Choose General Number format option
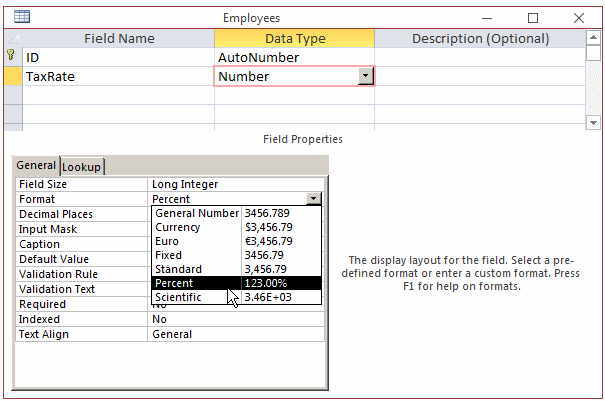The image size is (605, 402). tap(236, 213)
